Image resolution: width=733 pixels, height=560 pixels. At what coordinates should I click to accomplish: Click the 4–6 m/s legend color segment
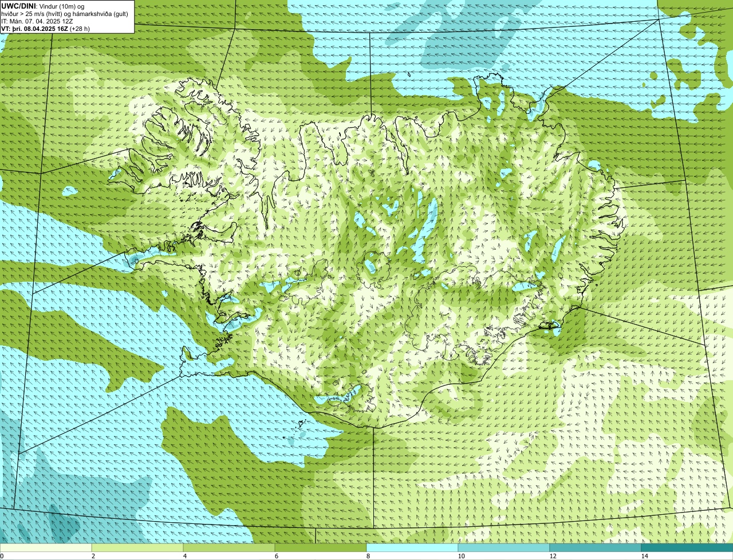[x=229, y=548]
